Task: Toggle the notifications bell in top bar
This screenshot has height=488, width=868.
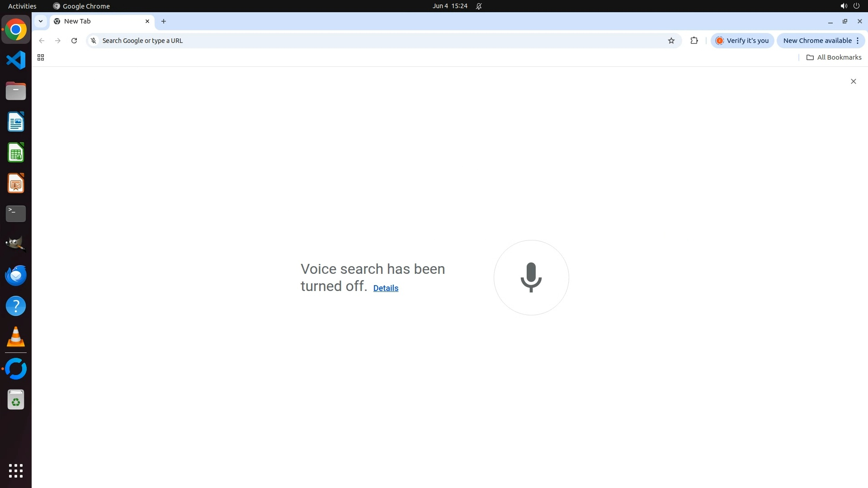Action: coord(479,6)
